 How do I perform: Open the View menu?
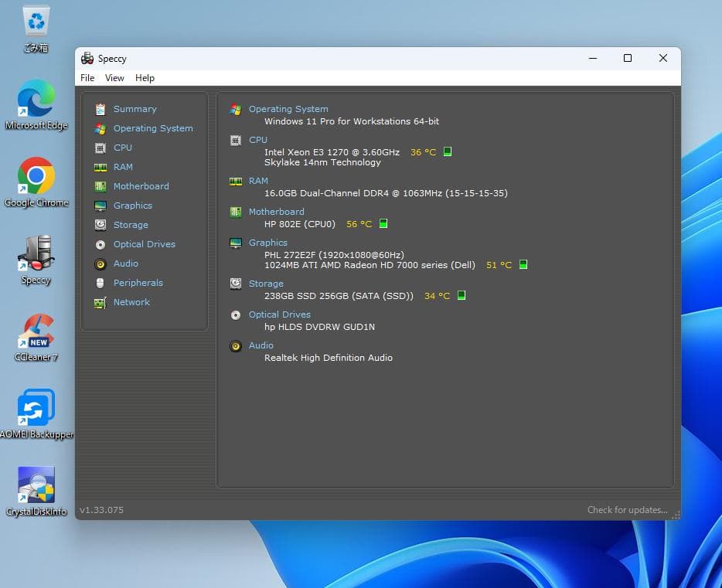coord(114,78)
